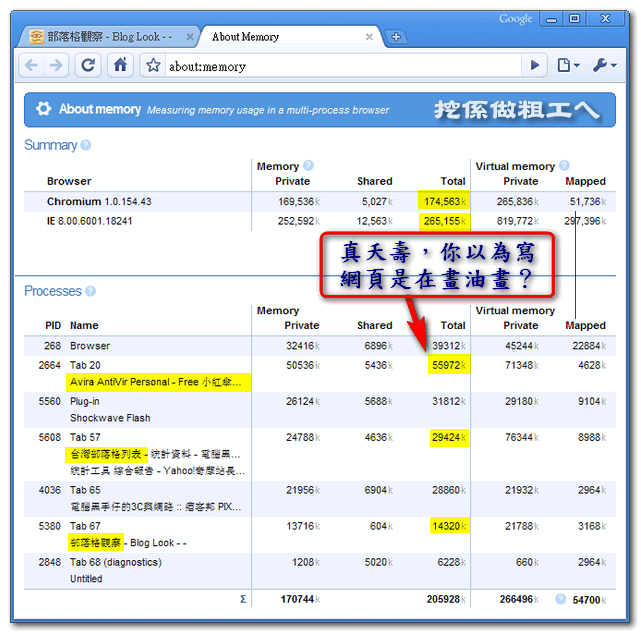Close the Blog Look tab
Image resolution: width=641 pixels, height=634 pixels.
pyautogui.click(x=190, y=37)
